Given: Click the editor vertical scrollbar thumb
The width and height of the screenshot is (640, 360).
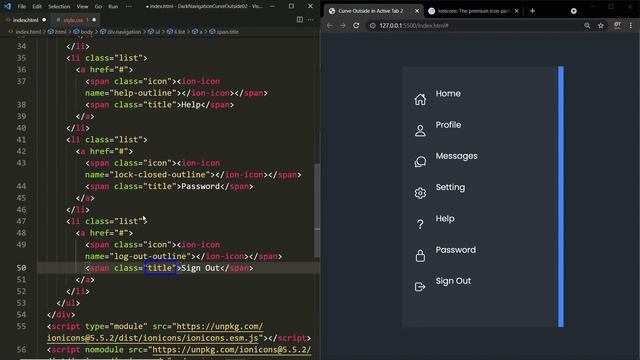Looking at the screenshot, I should [x=317, y=210].
